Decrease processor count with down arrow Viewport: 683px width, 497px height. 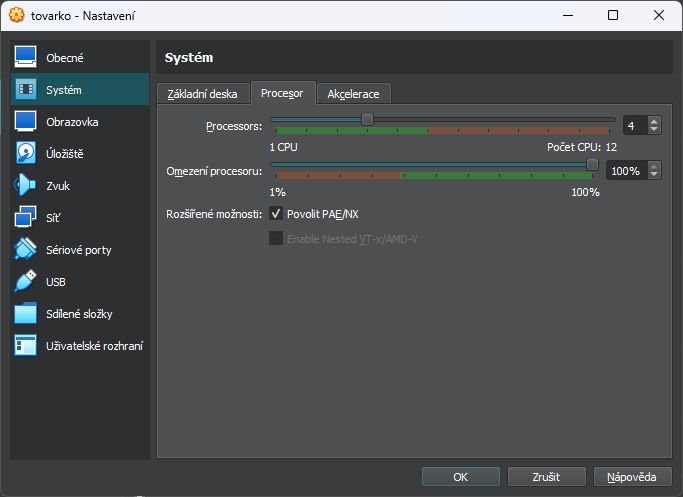pyautogui.click(x=654, y=129)
